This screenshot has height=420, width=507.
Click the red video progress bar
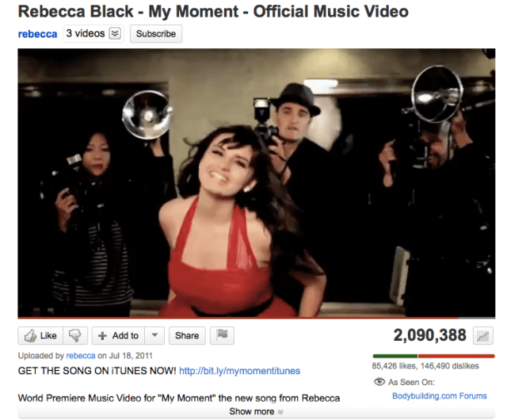(238, 318)
